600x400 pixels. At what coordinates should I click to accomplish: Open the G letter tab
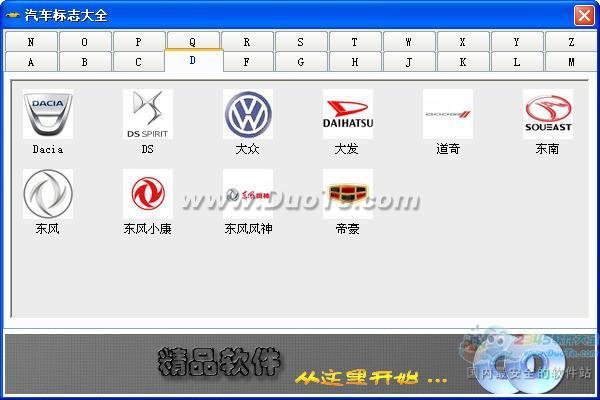(x=301, y=62)
